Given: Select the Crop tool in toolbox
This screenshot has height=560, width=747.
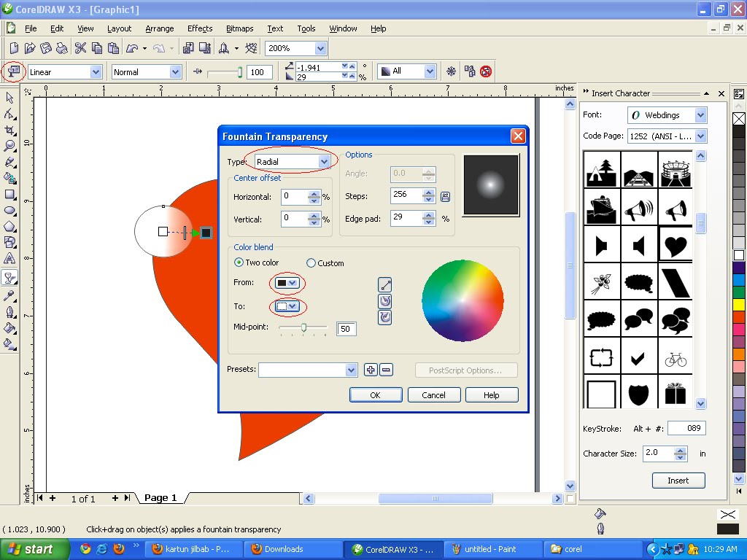Looking at the screenshot, I should pos(9,130).
